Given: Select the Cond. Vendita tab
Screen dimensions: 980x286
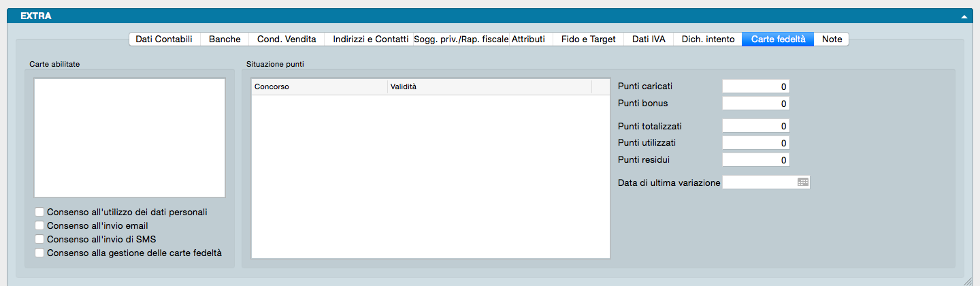Looking at the screenshot, I should (287, 39).
